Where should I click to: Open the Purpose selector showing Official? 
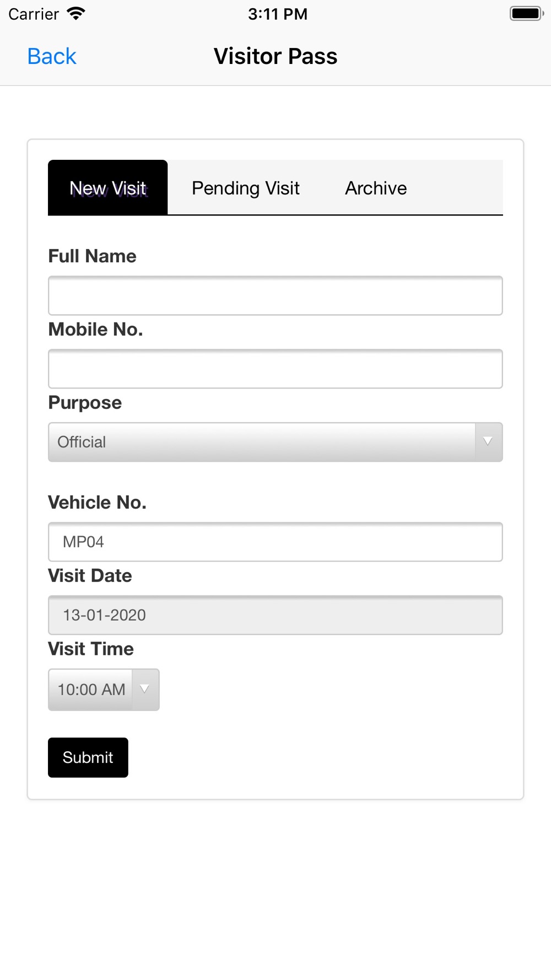tap(262, 442)
